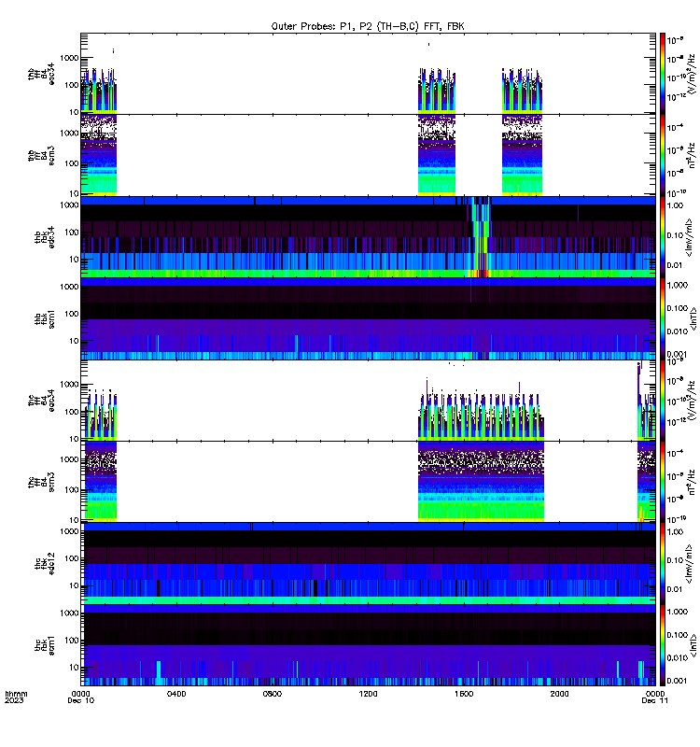
Task: Click the long 1400–1900 data block in the thc fff scm3 panel
Action: coord(481,482)
